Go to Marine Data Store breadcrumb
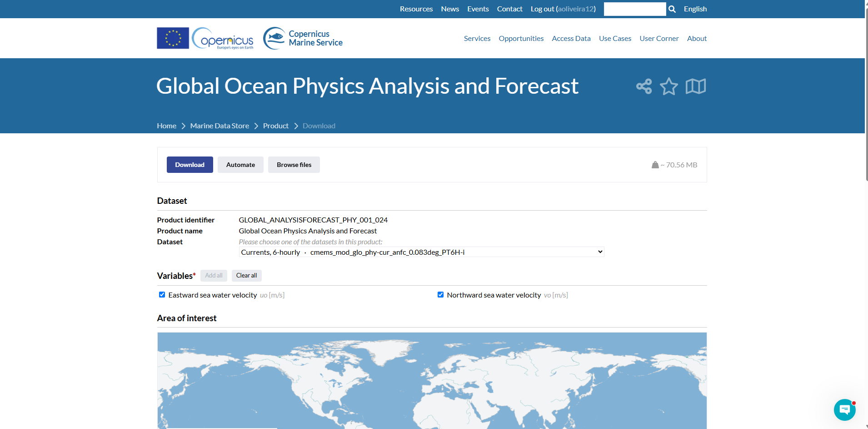The image size is (868, 429). click(219, 126)
